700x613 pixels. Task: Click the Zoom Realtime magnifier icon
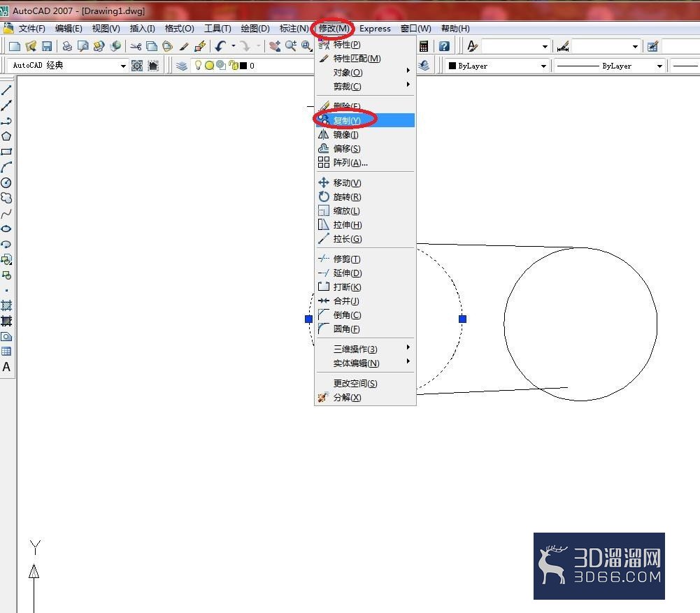[x=291, y=46]
